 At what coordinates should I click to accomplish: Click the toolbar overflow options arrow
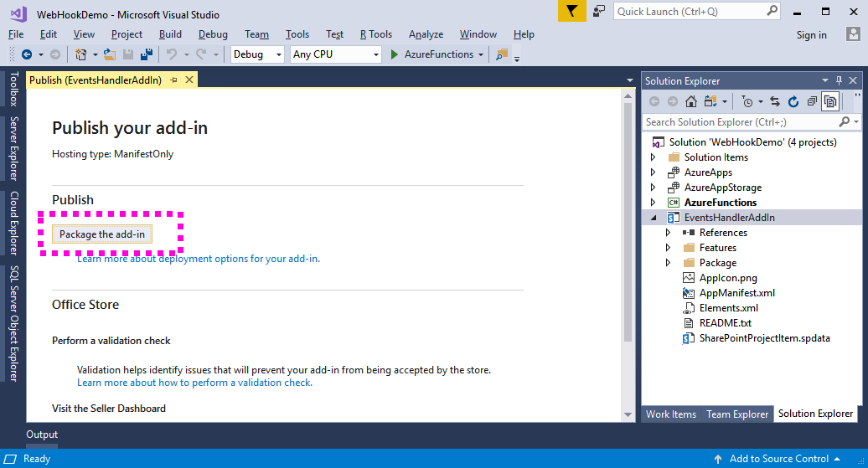(x=517, y=59)
